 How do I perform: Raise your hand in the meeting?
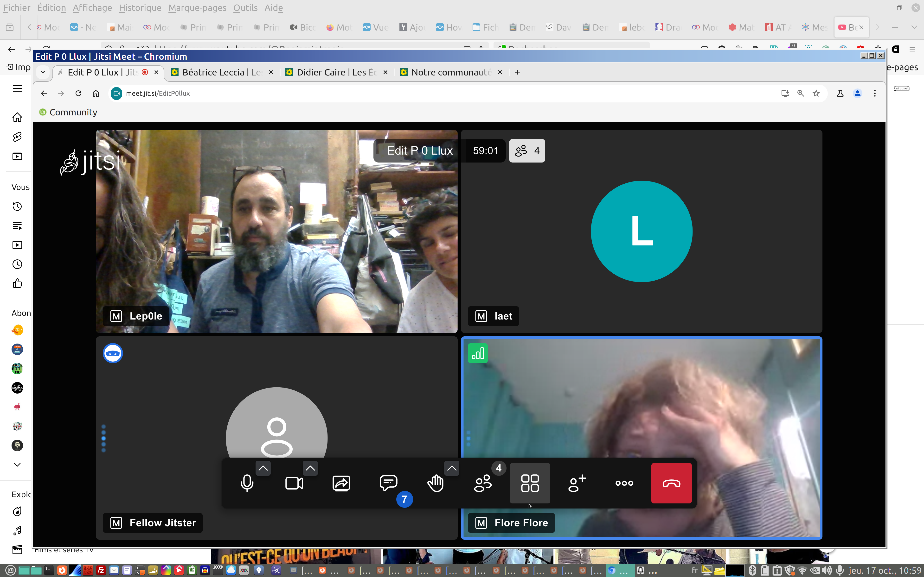(435, 483)
